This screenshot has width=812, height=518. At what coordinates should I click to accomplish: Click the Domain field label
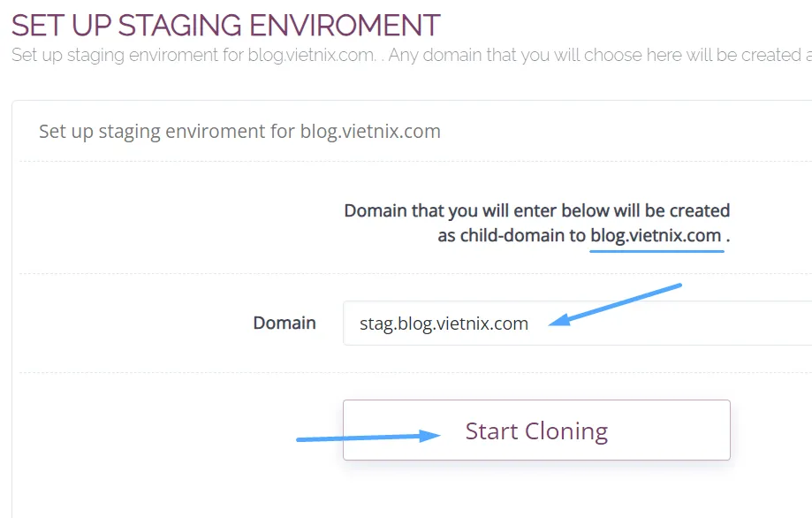click(284, 323)
